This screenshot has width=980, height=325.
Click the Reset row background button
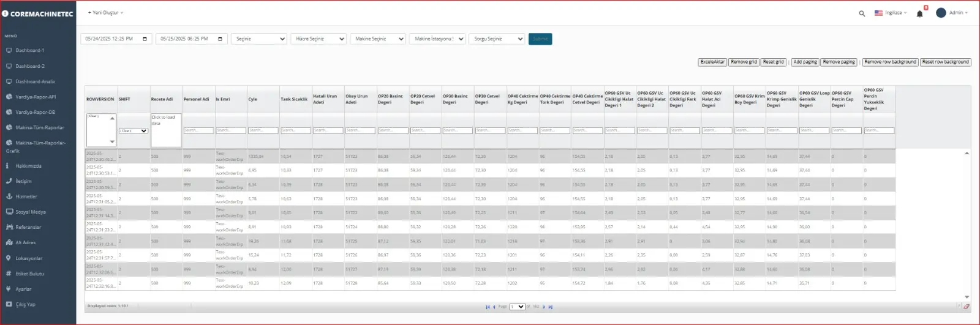click(946, 62)
